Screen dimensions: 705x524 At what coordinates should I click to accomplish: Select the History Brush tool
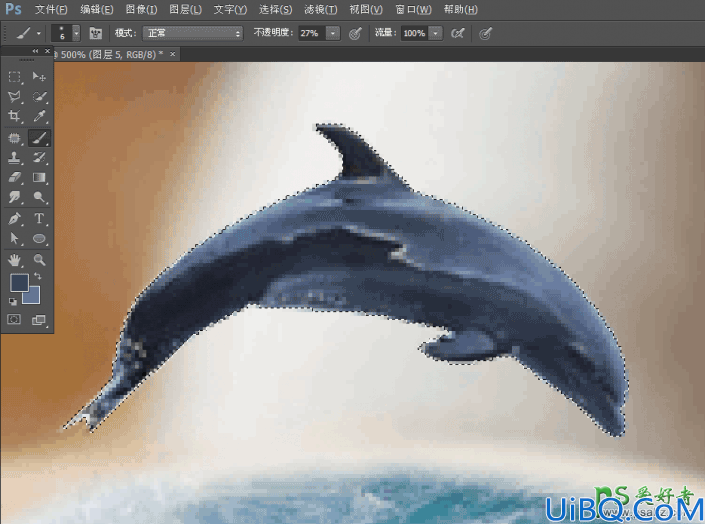(x=39, y=158)
